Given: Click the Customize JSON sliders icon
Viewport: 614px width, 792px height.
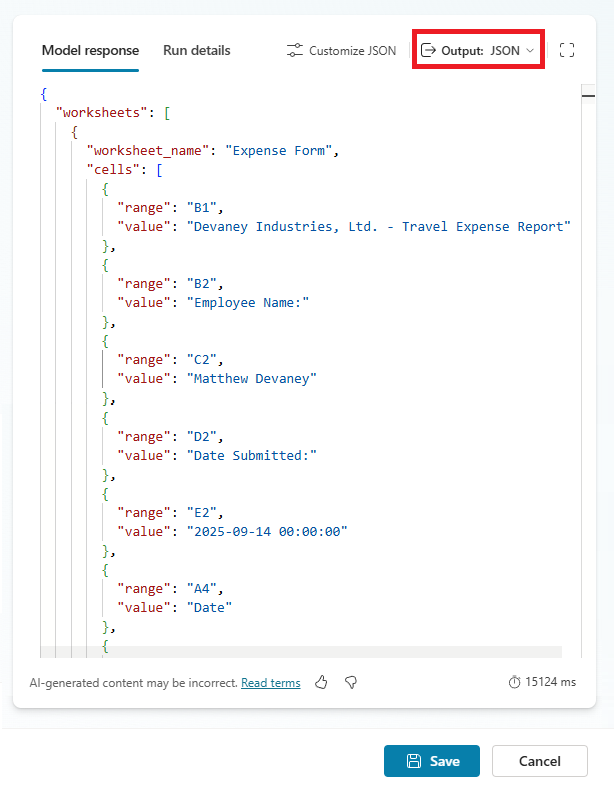Looking at the screenshot, I should tap(295, 50).
